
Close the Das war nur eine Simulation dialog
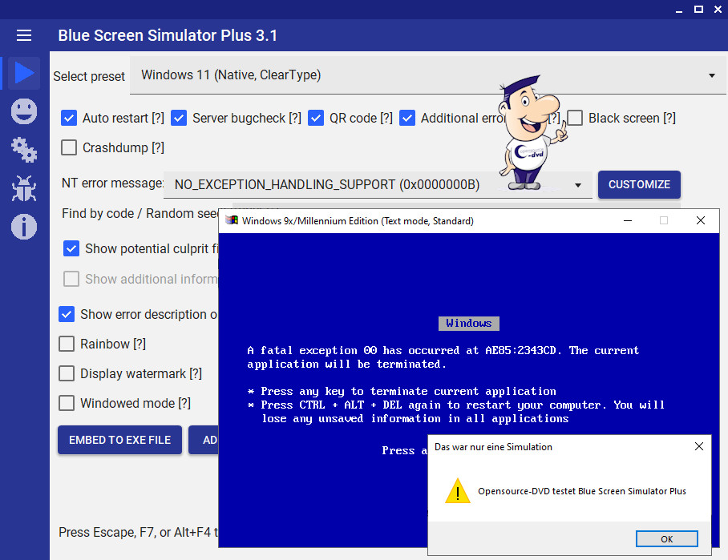point(698,446)
